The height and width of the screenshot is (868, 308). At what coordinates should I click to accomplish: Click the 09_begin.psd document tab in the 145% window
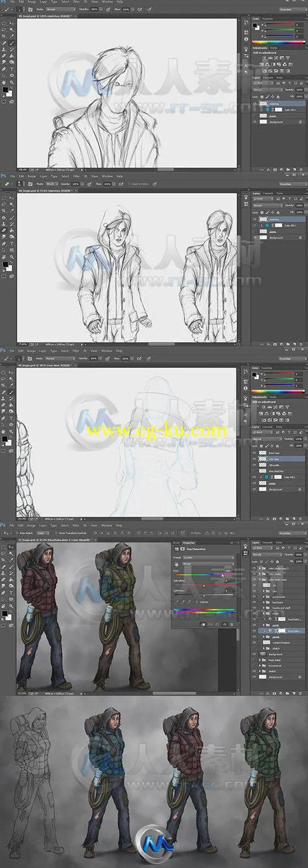point(47,15)
